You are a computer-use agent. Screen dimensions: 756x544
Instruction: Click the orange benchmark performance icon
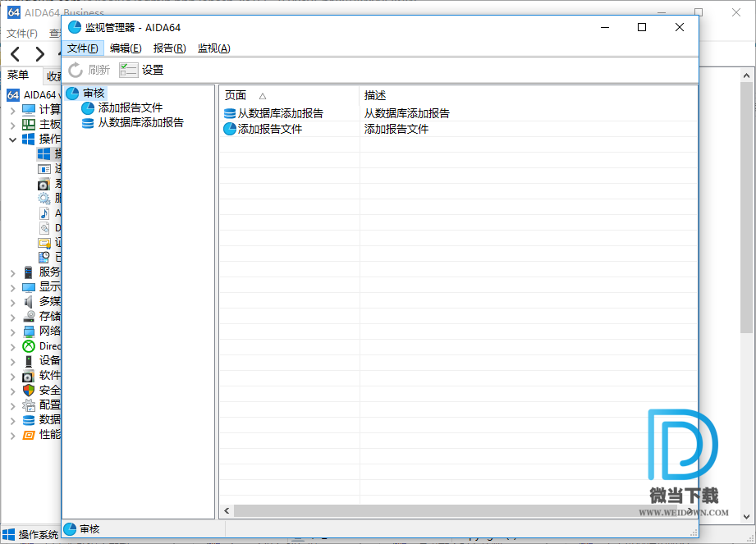click(x=29, y=435)
